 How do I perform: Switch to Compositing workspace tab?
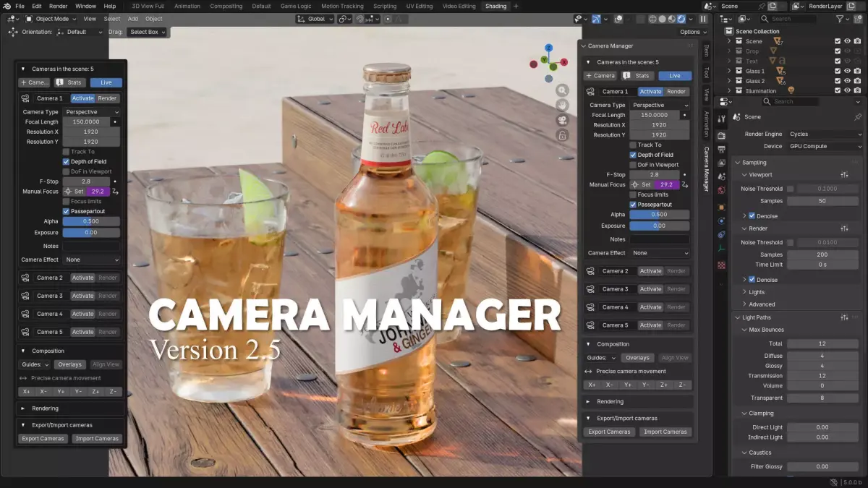226,6
